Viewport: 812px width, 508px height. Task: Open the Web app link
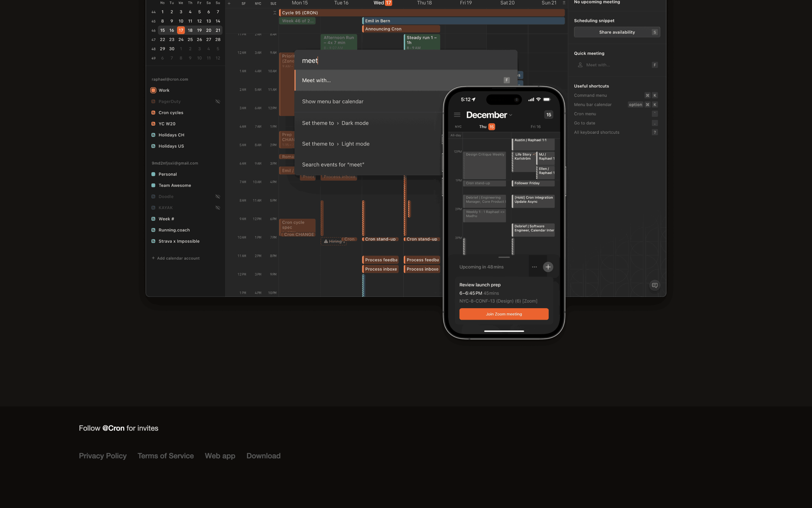(x=220, y=456)
